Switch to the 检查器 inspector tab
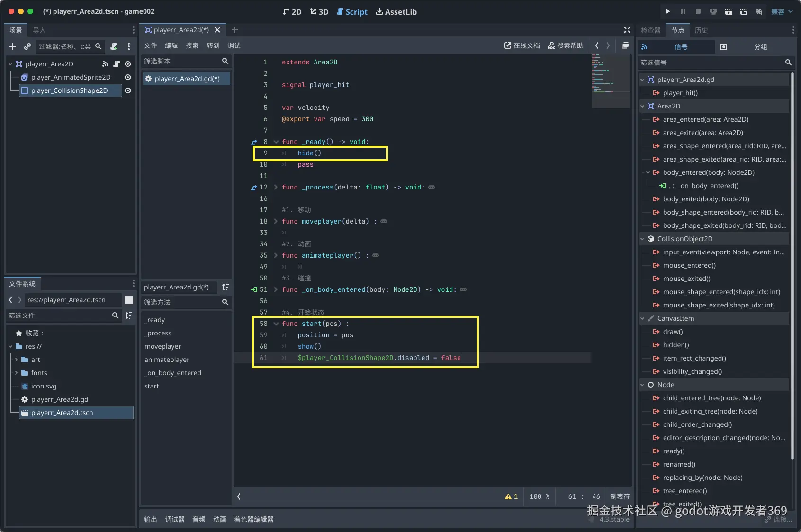The width and height of the screenshot is (801, 532). [650, 30]
